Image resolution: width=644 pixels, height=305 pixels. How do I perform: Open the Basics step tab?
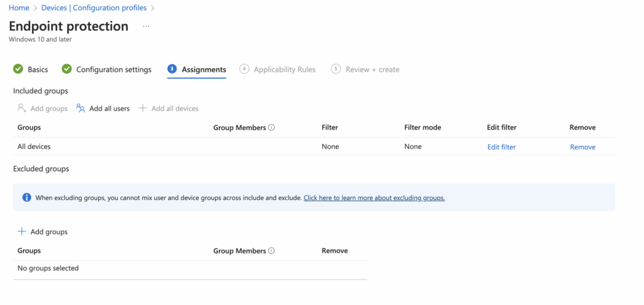tap(38, 69)
